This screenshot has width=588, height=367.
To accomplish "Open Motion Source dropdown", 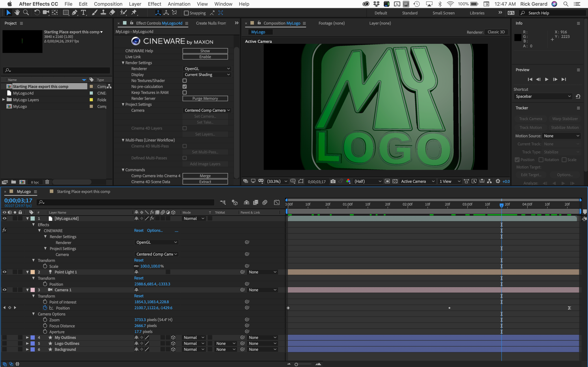I will click(x=562, y=136).
